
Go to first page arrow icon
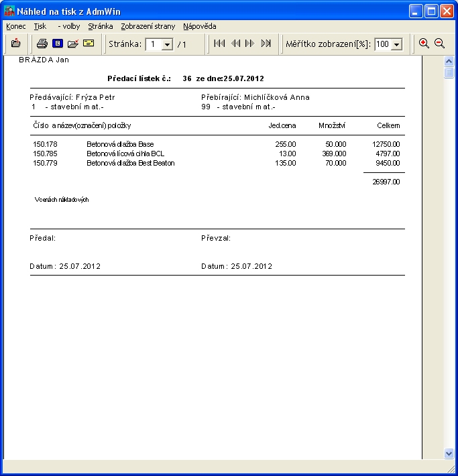[x=219, y=44]
